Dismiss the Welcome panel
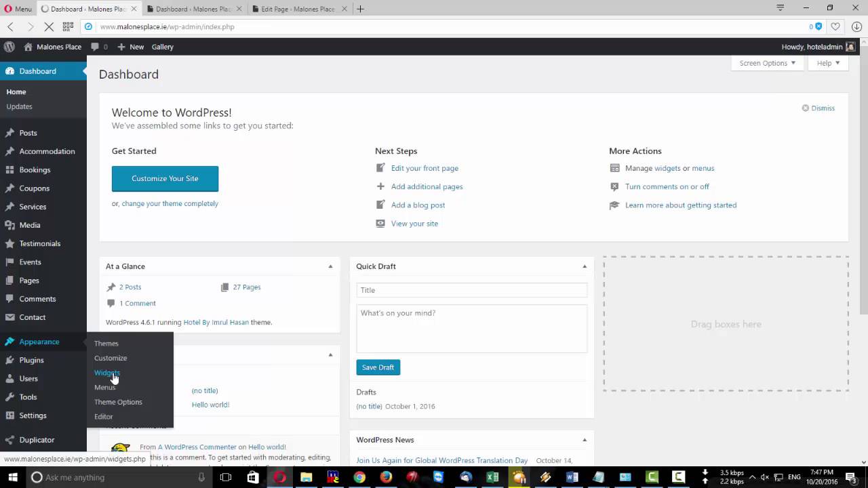 (818, 108)
